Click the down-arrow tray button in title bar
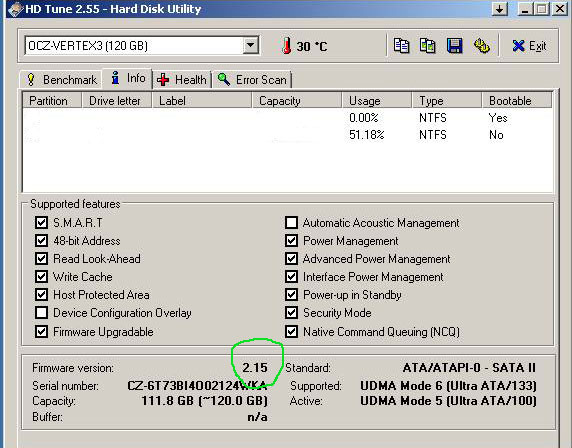 pos(499,9)
